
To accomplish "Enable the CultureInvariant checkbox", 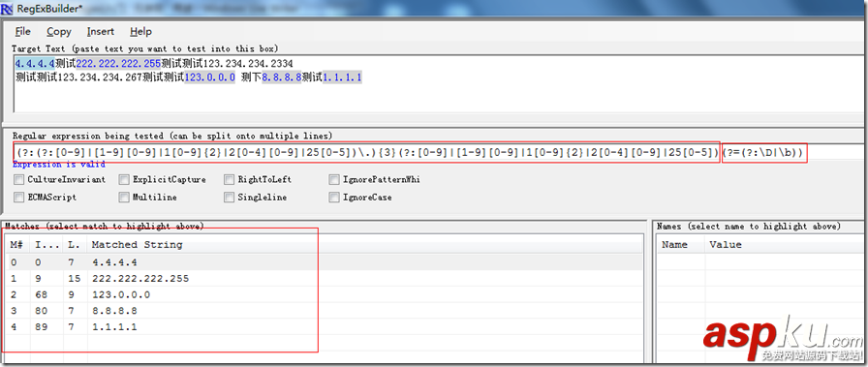I will tap(19, 179).
